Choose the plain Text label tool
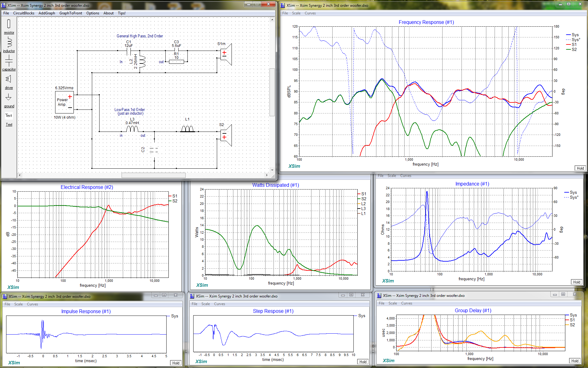The image size is (588, 368). click(x=9, y=116)
